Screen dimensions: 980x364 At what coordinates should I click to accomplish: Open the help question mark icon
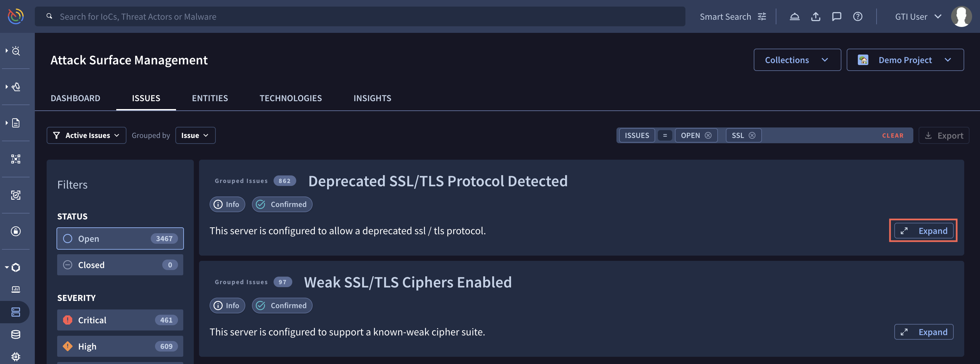857,17
